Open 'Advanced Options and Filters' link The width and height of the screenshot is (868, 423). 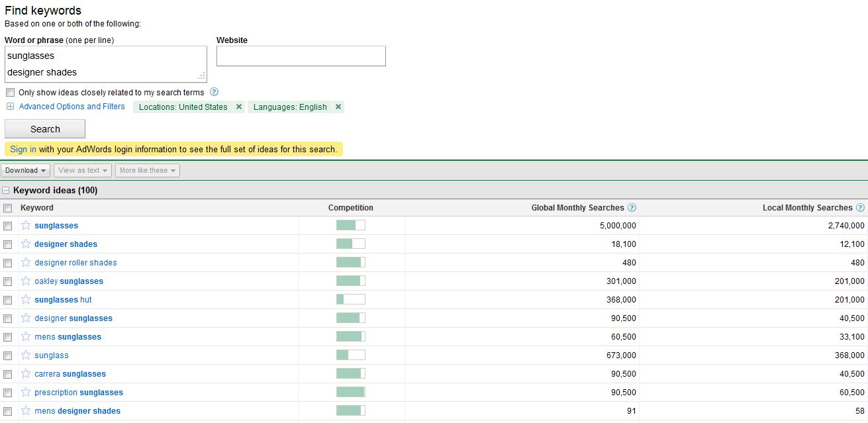(72, 107)
